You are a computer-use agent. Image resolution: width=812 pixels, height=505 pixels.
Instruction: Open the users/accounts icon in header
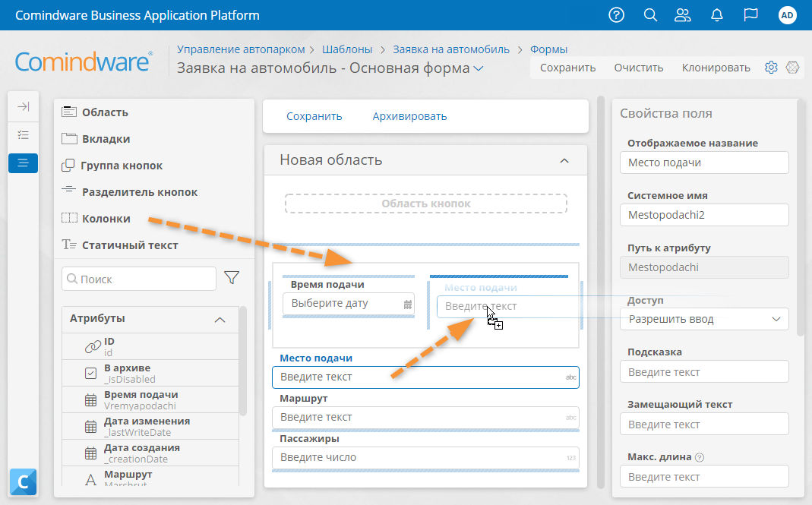[x=683, y=15]
